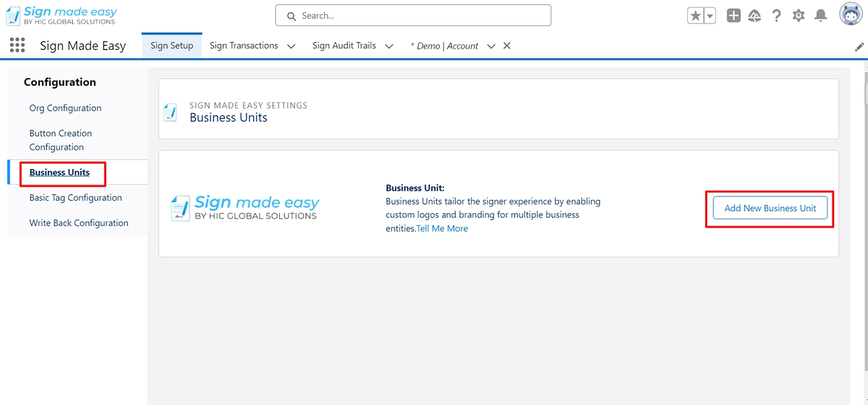This screenshot has height=405, width=868.
Task: Select Write Back Configuration
Action: coord(79,223)
